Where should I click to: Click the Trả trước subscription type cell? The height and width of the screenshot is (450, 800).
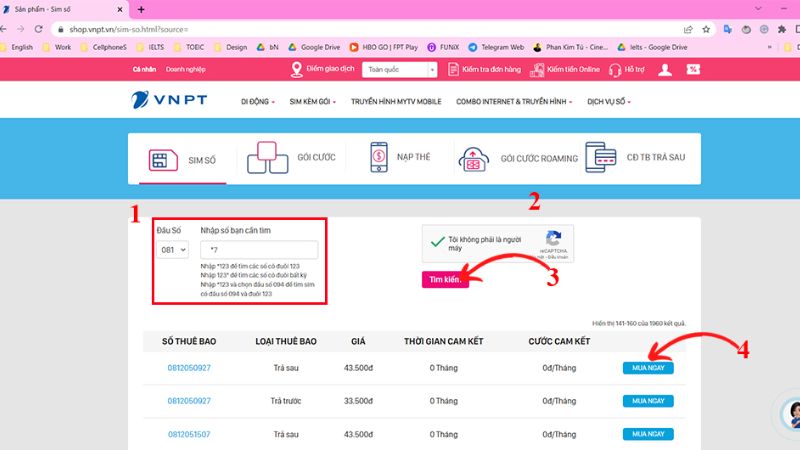(x=286, y=401)
